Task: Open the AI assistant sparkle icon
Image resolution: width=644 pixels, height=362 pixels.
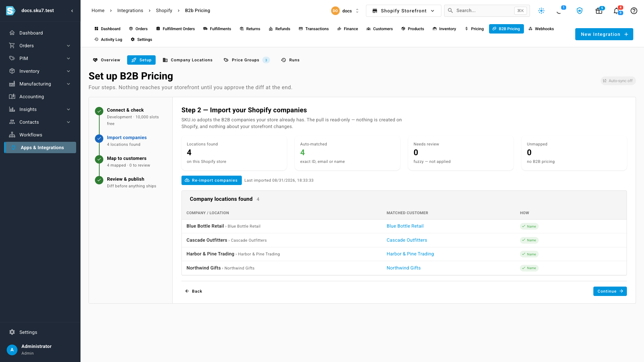Action: (541, 11)
